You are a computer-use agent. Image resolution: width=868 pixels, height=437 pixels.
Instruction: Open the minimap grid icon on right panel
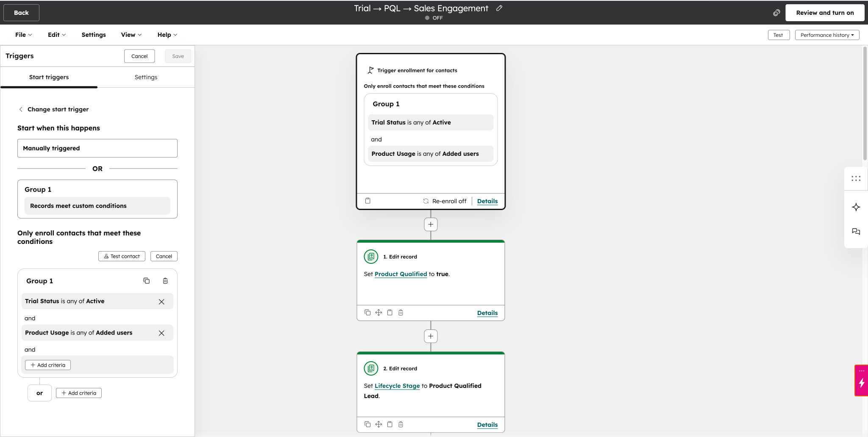(x=857, y=178)
